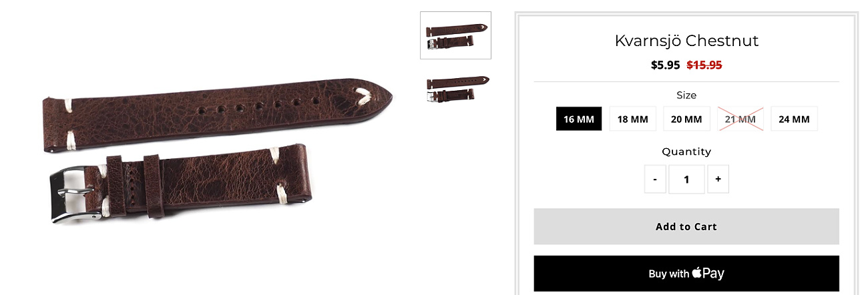
Task: Click the Kvarnsjö Chestnut product title
Action: pyautogui.click(x=686, y=41)
